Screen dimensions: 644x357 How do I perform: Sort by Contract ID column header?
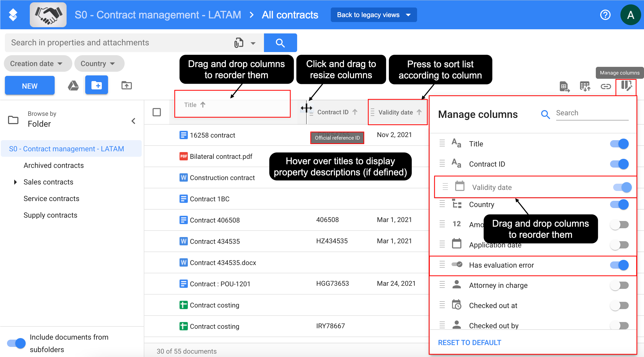[x=338, y=112]
